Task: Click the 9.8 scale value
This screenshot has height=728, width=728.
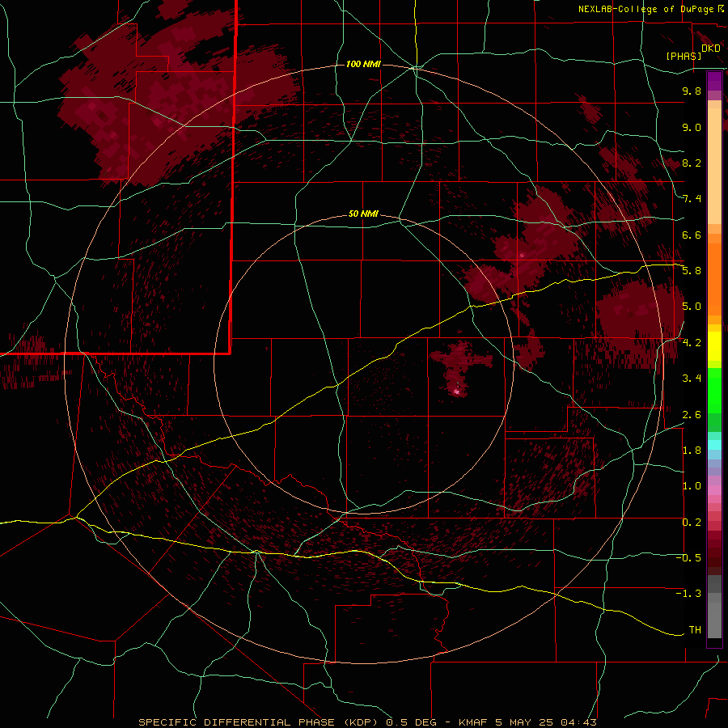Action: tap(692, 91)
